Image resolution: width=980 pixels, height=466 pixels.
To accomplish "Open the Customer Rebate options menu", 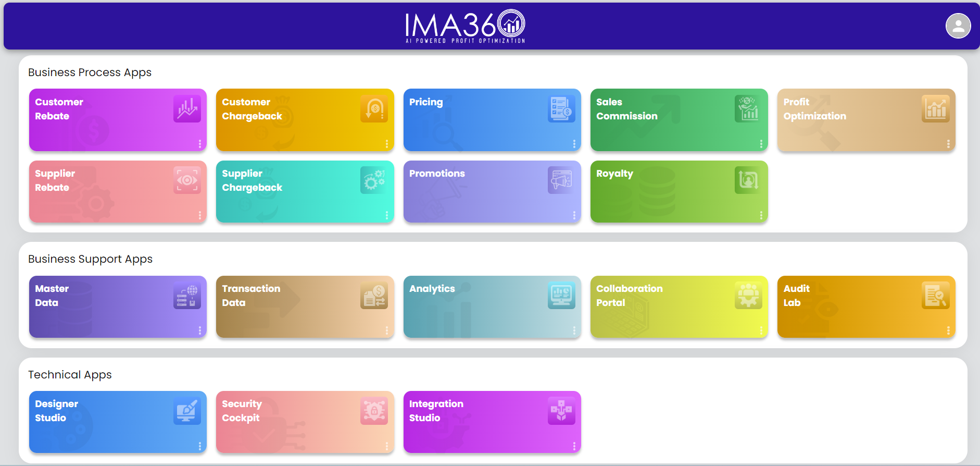I will [199, 144].
